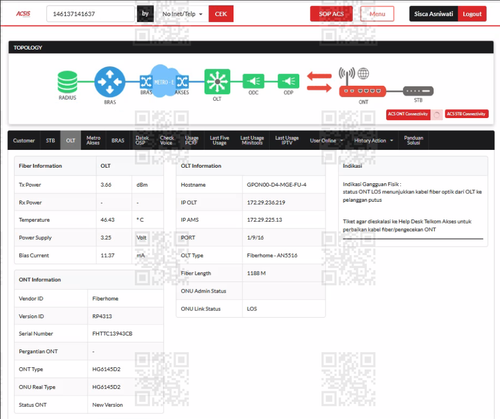Image resolution: width=500 pixels, height=419 pixels.
Task: Select the red ONT modem icon
Action: click(363, 91)
